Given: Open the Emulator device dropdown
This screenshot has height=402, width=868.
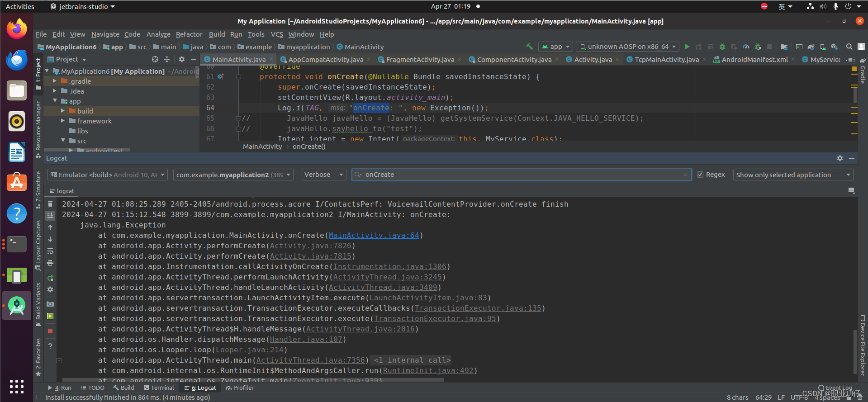Looking at the screenshot, I should pyautogui.click(x=108, y=175).
